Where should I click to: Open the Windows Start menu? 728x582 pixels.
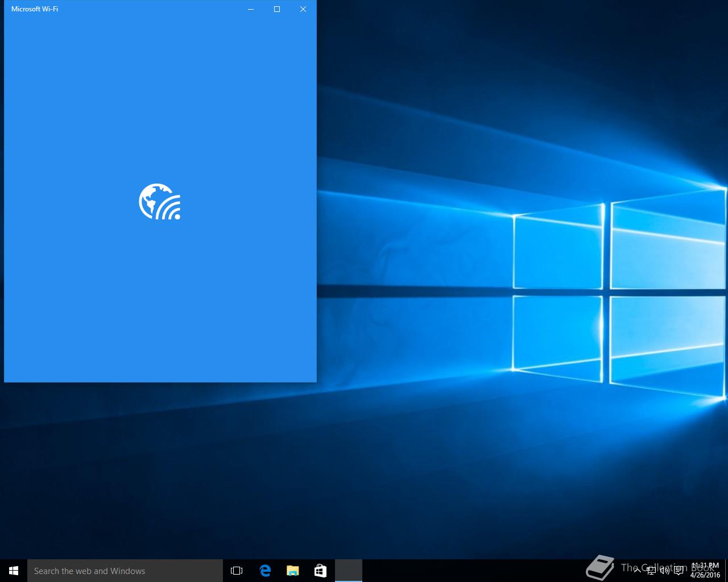14,571
